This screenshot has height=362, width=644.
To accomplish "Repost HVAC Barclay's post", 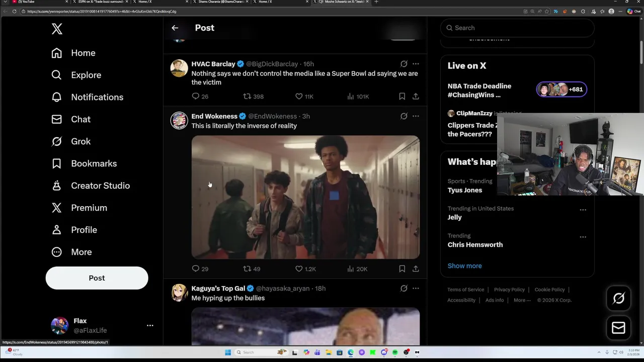I will tap(247, 96).
